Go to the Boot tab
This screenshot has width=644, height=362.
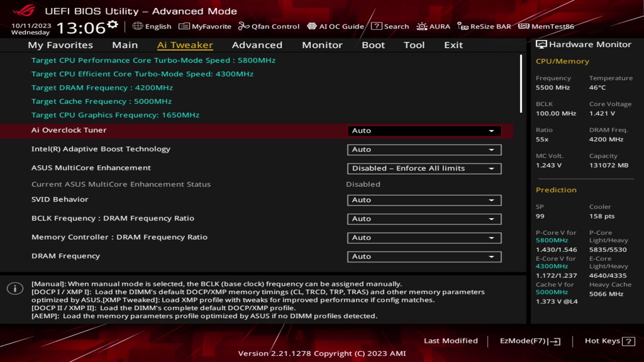click(x=373, y=45)
